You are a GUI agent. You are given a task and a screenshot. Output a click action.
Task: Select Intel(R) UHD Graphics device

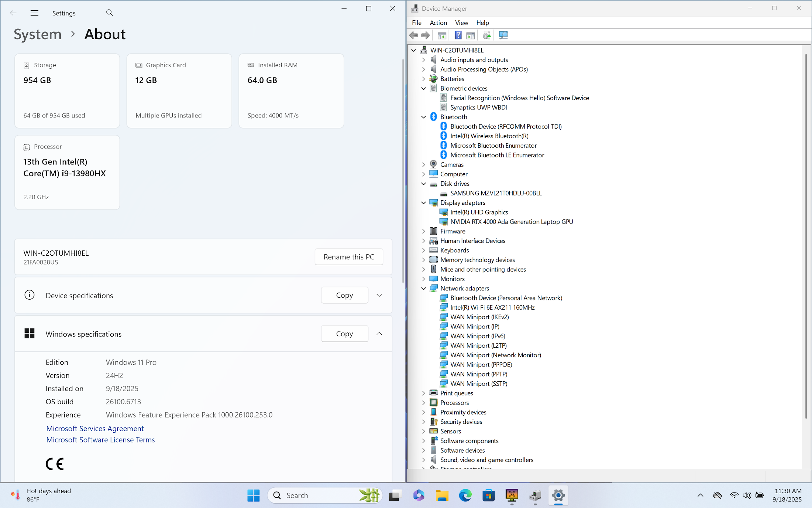click(x=479, y=212)
